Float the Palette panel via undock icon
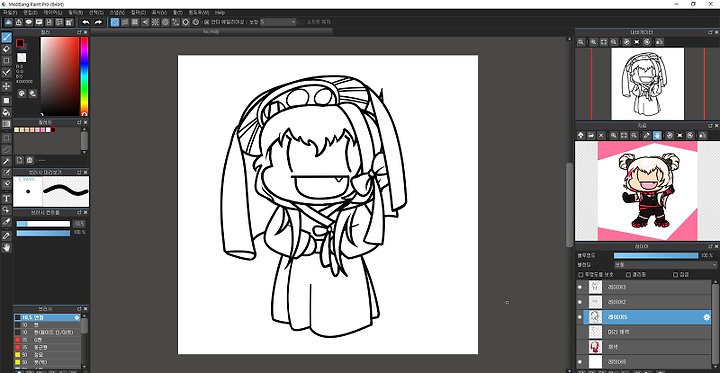This screenshot has height=373, width=720. tap(79, 123)
